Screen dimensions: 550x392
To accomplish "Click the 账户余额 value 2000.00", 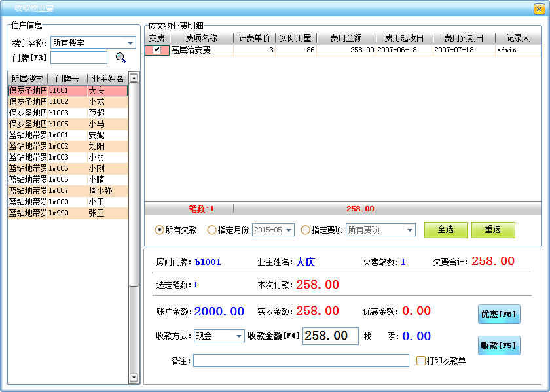I will (x=219, y=312).
